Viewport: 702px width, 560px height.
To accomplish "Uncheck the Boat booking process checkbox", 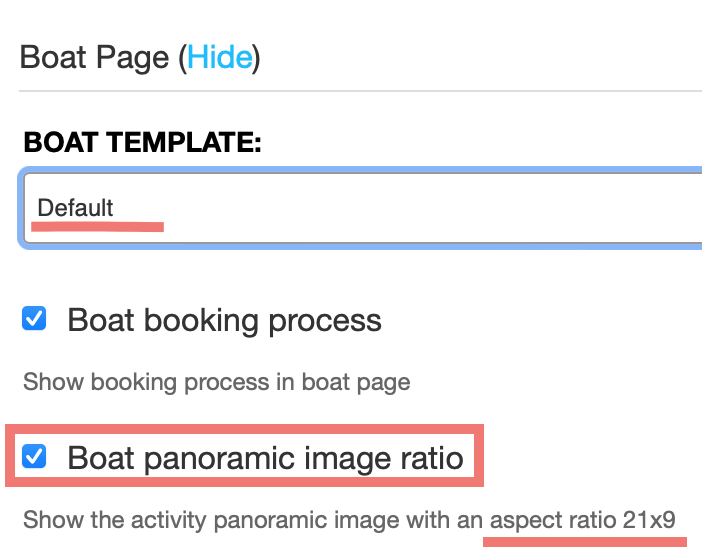I will point(34,318).
